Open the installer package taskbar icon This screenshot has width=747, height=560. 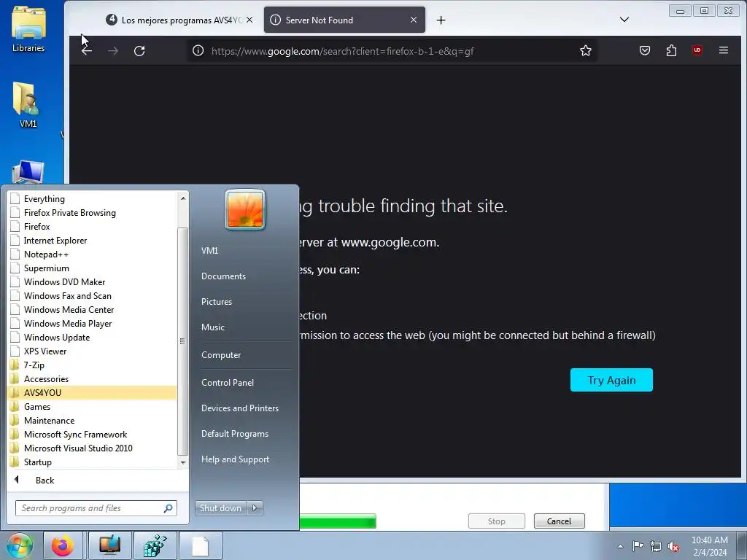155,545
